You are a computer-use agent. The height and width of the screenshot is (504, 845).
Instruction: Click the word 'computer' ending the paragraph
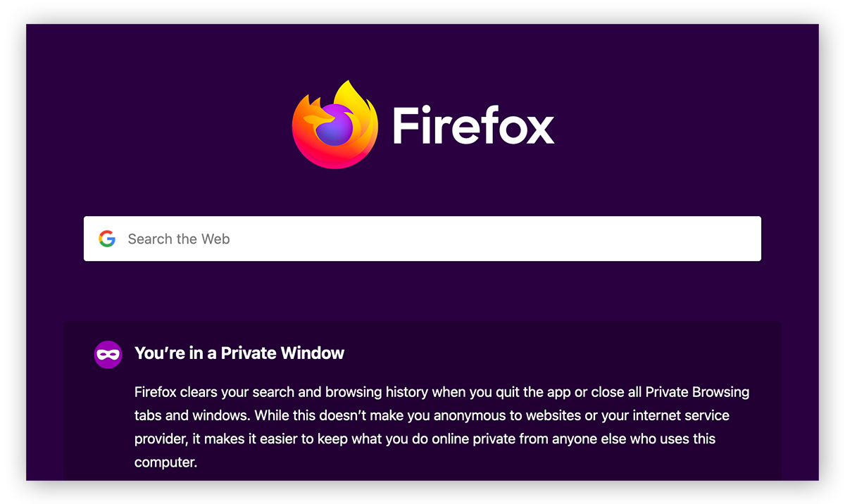(167, 462)
